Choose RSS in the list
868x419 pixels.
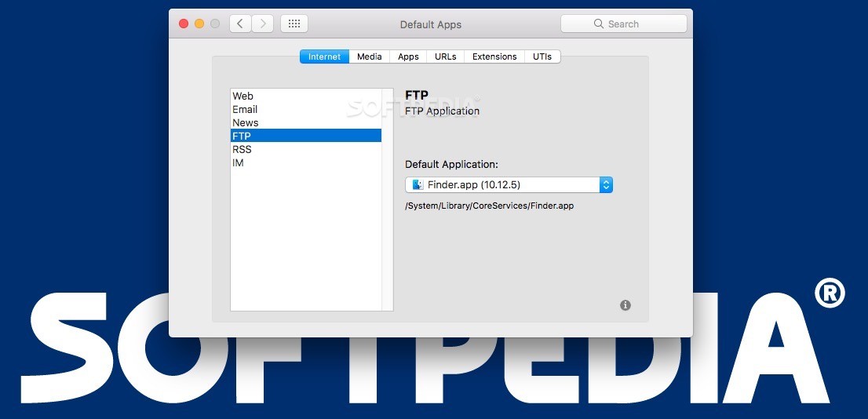(x=305, y=149)
